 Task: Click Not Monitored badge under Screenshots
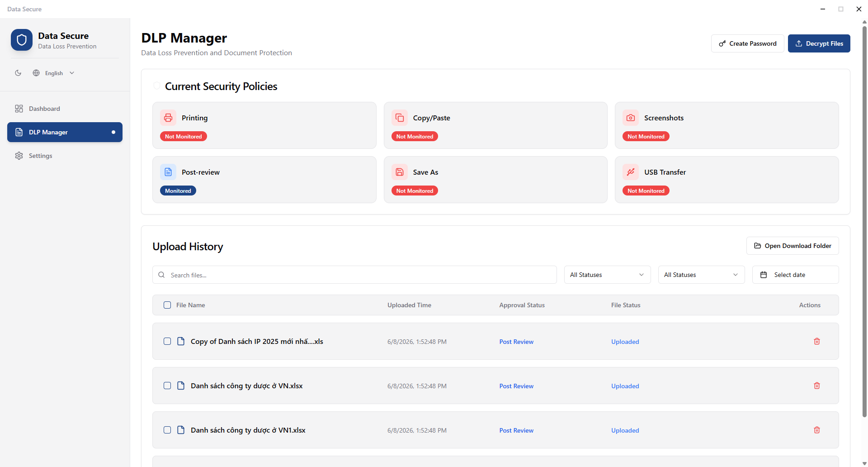[x=646, y=136]
